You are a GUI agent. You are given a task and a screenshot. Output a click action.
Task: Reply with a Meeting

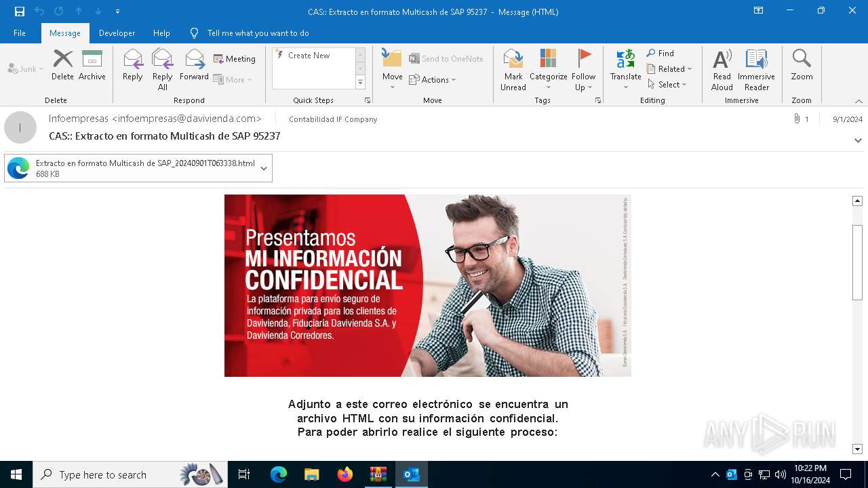(x=235, y=59)
